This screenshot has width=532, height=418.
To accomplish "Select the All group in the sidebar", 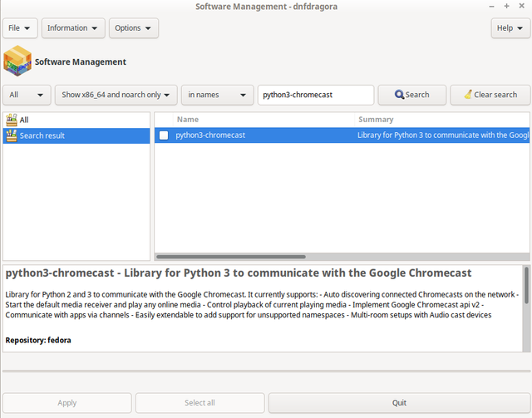I will 76,120.
